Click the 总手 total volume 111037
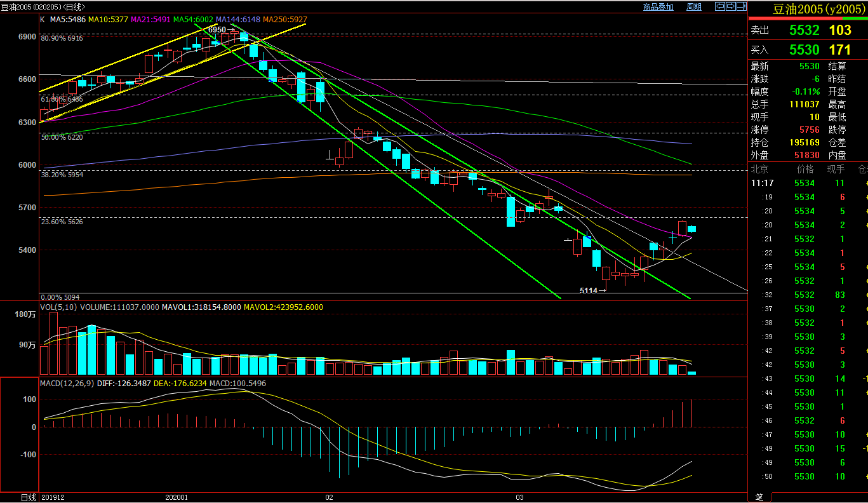Screen dimensions: 868x503 [805, 104]
